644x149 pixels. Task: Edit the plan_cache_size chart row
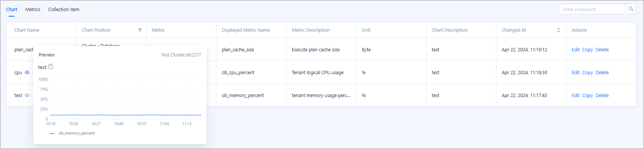[x=576, y=50]
